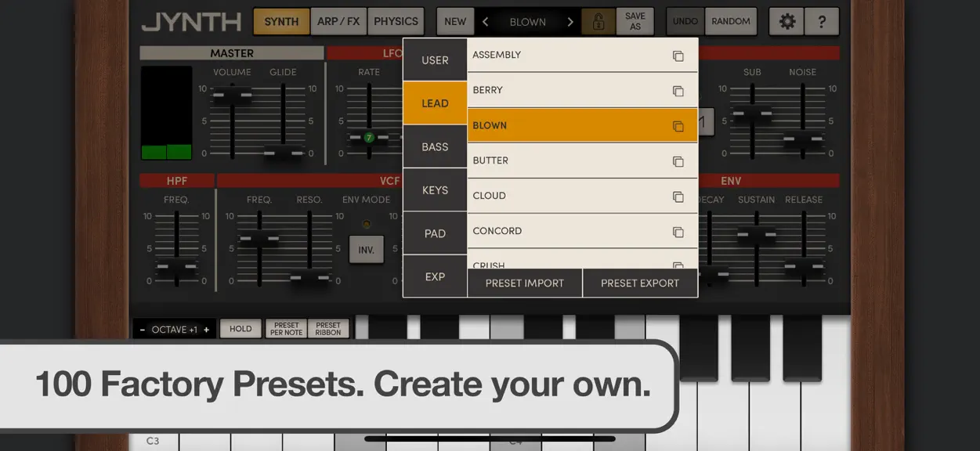Screen dimensions: 980x451
Task: Click the VCF RESO. slider handle
Action: point(310,277)
